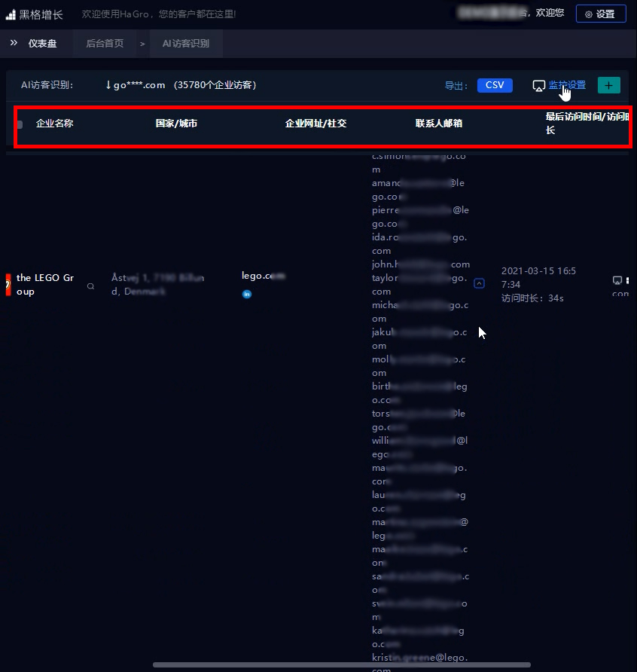This screenshot has height=672, width=637.
Task: Click the monitor screen icon
Action: click(538, 86)
